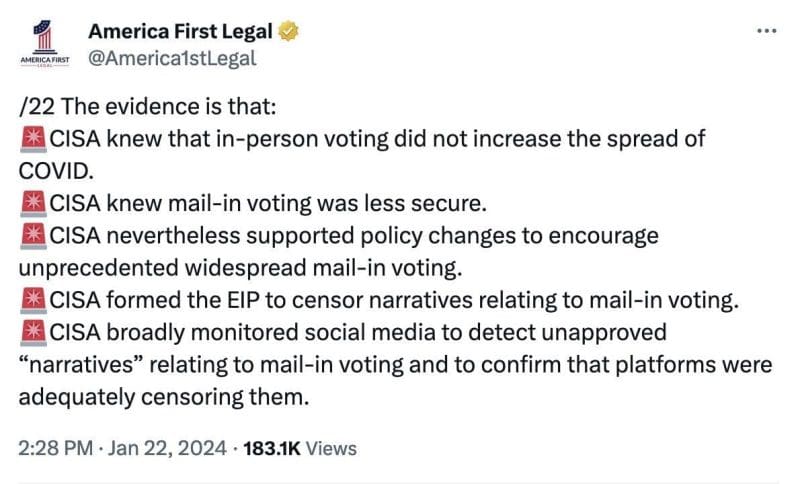Click siren emoji before 'CISA knew that in-person'
Screen dimensions: 800x484
[x=32, y=138]
